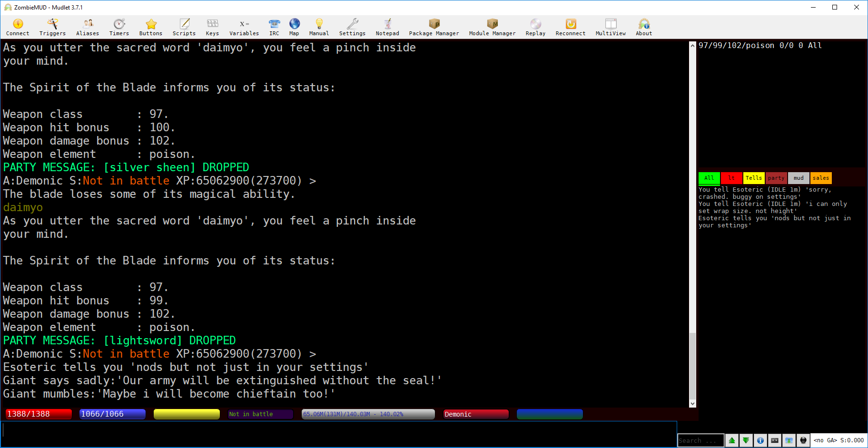Image resolution: width=868 pixels, height=448 pixels.
Task: Toggle MultiView mode
Action: coord(611,27)
